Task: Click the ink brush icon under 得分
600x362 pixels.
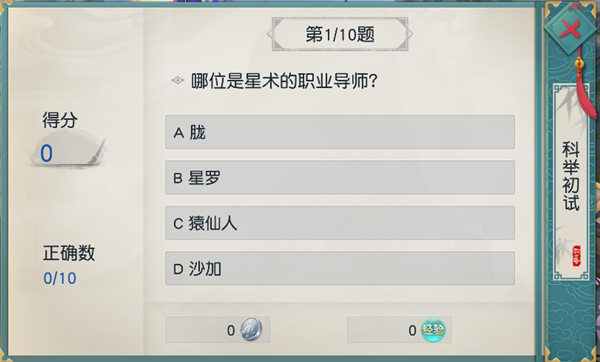Action: click(96, 152)
